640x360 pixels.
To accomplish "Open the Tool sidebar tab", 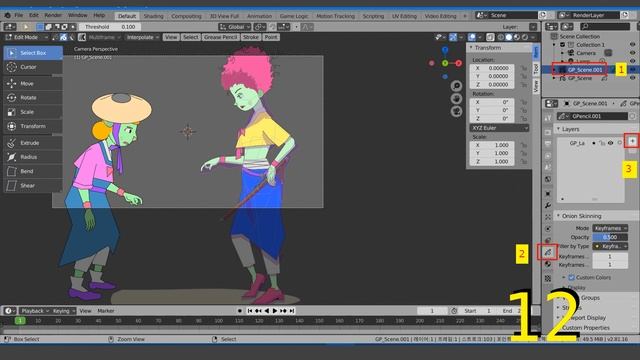I will (536, 69).
